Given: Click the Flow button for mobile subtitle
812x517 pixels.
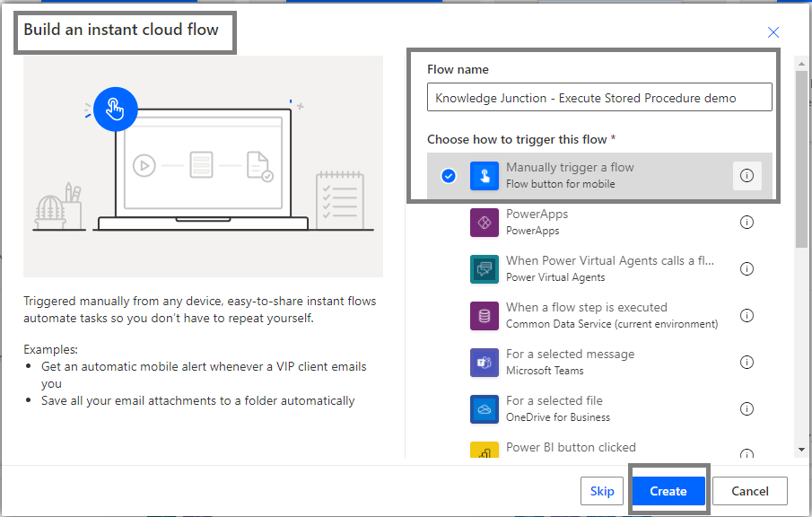Looking at the screenshot, I should click(560, 184).
